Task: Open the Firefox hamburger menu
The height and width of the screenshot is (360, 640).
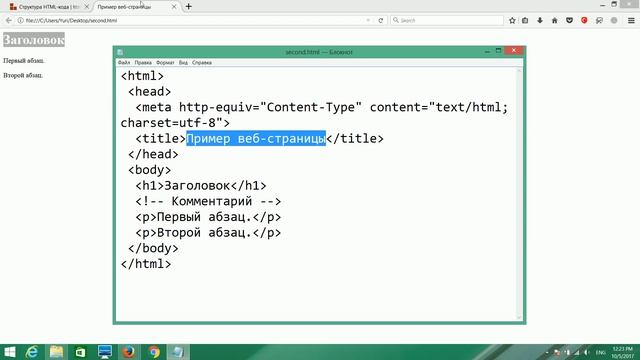Action: 631,20
